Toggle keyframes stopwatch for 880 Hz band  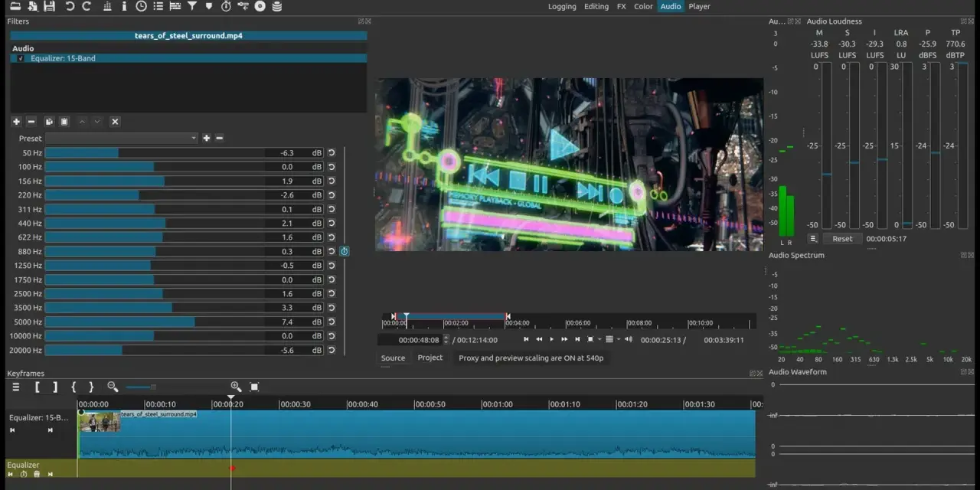(x=345, y=251)
